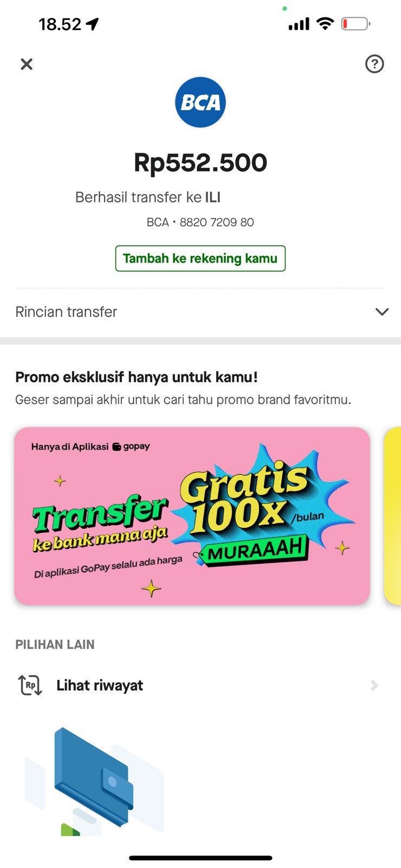Screen dimensions: 401x868
Task: Open help via question mark icon
Action: [x=374, y=64]
